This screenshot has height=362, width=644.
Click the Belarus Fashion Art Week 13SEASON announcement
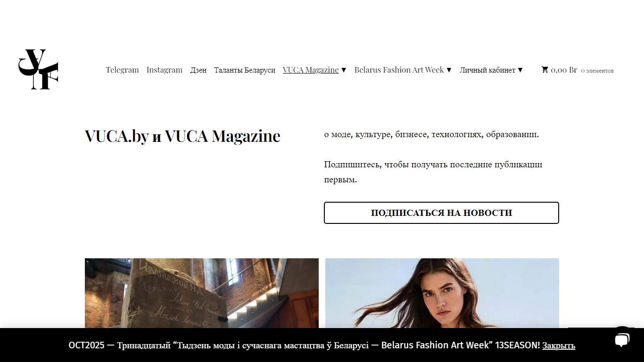(304, 345)
